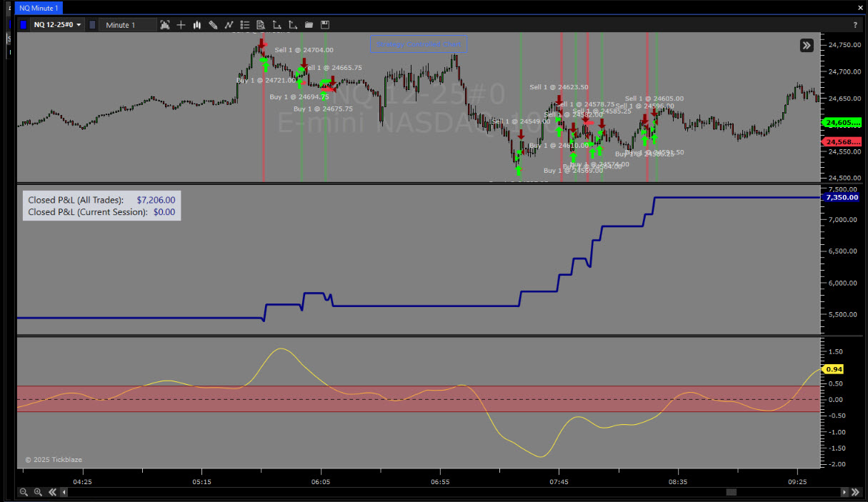Screen dimensions: 868x502
Task: Click the gray timeframe link color swatch
Action: coord(92,25)
